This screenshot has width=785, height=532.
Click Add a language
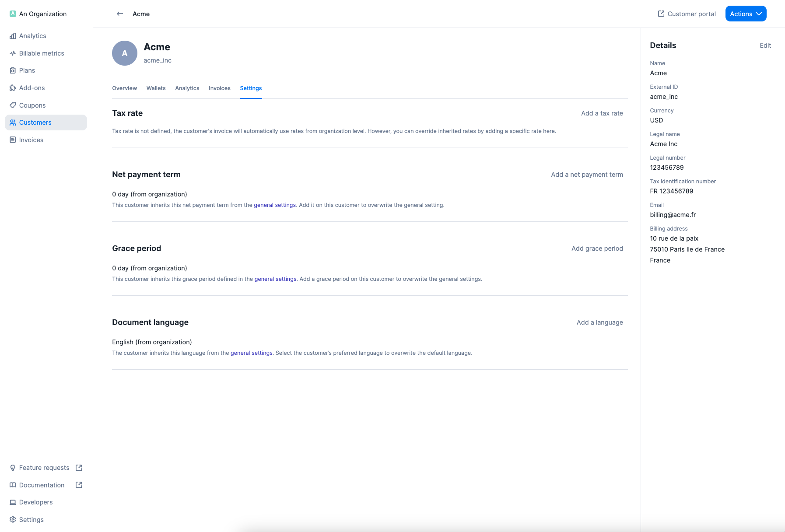click(x=599, y=322)
